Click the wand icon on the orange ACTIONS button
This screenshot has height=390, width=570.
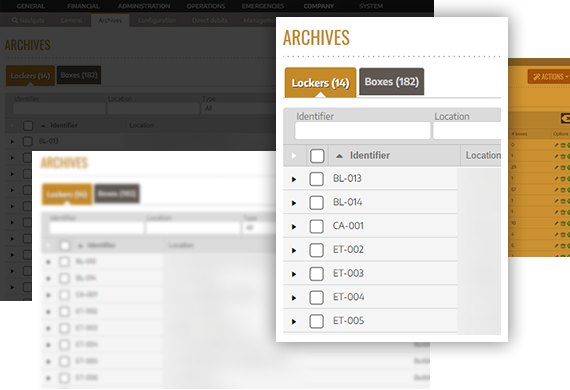click(537, 77)
